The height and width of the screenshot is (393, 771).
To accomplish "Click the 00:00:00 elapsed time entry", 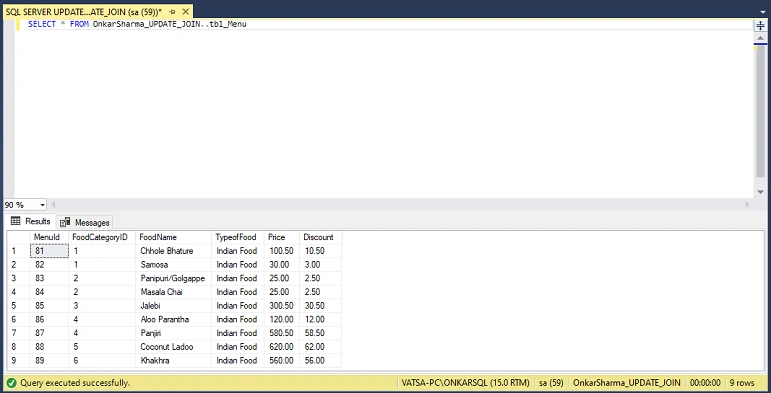I will point(705,383).
